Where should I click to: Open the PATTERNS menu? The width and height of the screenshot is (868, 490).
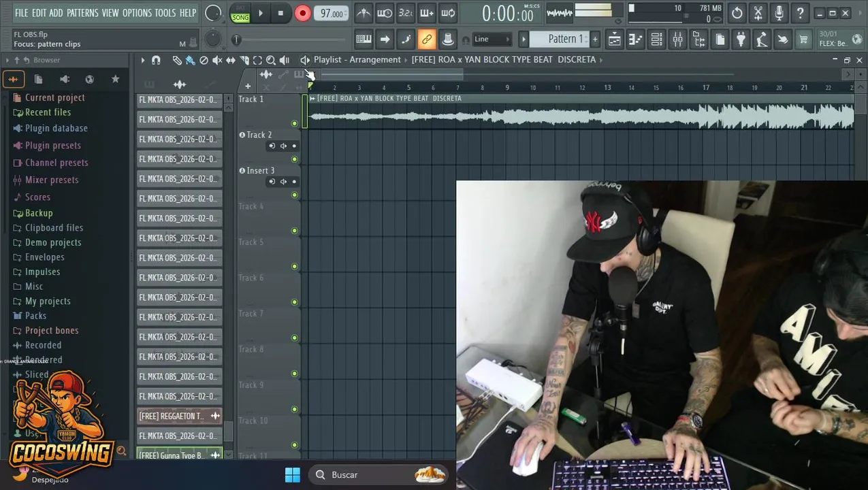point(82,13)
